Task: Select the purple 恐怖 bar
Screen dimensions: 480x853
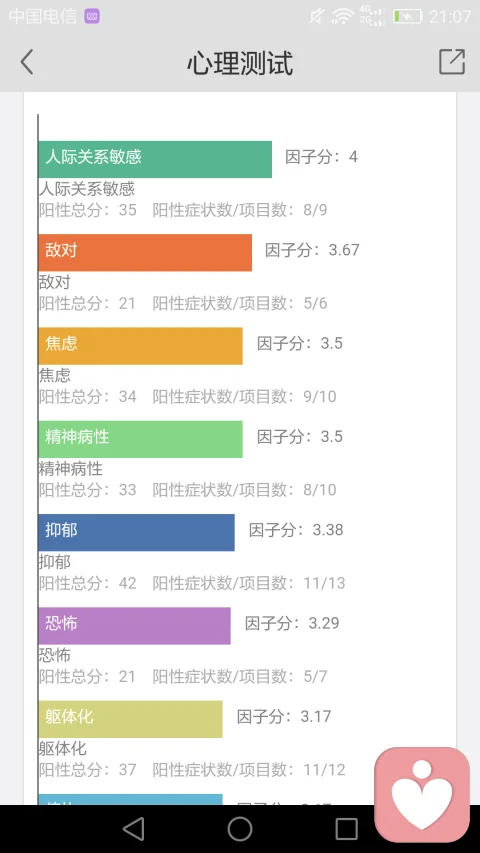Action: pyautogui.click(x=134, y=626)
